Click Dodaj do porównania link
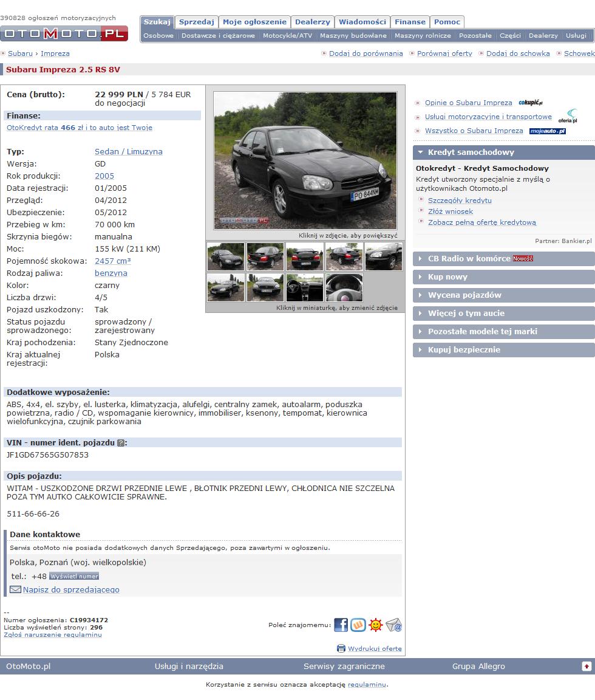This screenshot has height=700, width=595. (x=365, y=53)
